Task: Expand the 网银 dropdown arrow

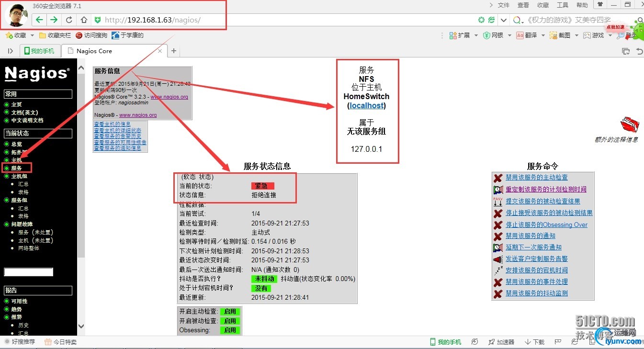Action: pos(509,35)
